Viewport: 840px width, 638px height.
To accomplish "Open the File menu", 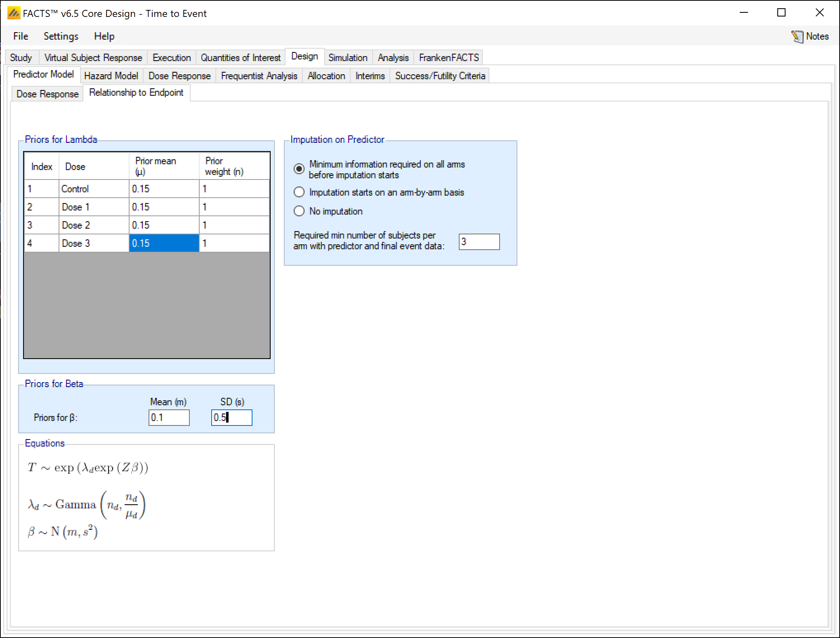I will coord(21,36).
